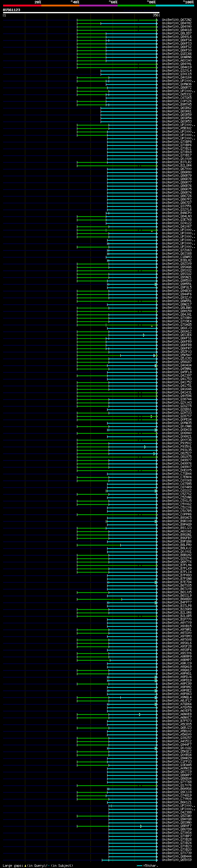Screen dimensions: 197x868
Task: Pick the UniRef100_O65332 row label
Action: (x=177, y=94)
